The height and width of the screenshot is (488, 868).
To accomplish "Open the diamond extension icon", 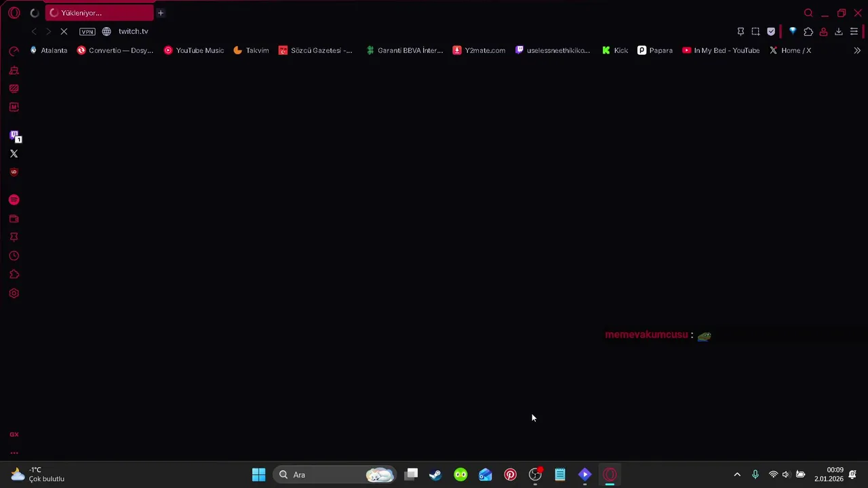I will coord(792,32).
